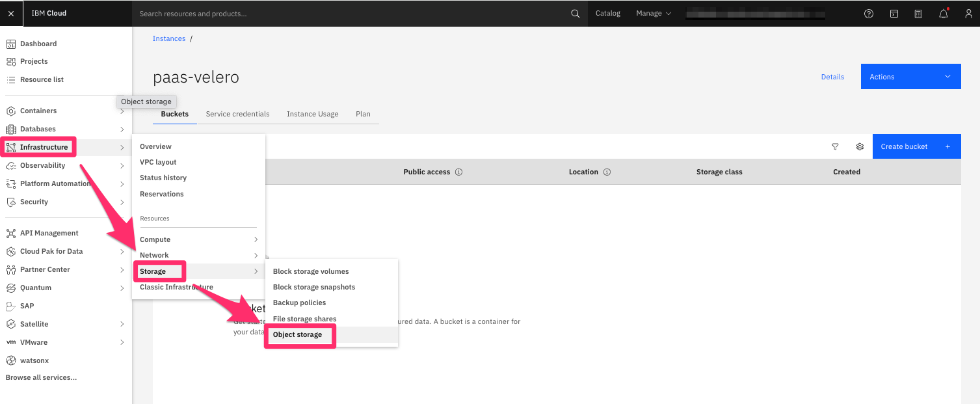This screenshot has width=980, height=404.
Task: Expand the Network submenu
Action: [198, 255]
